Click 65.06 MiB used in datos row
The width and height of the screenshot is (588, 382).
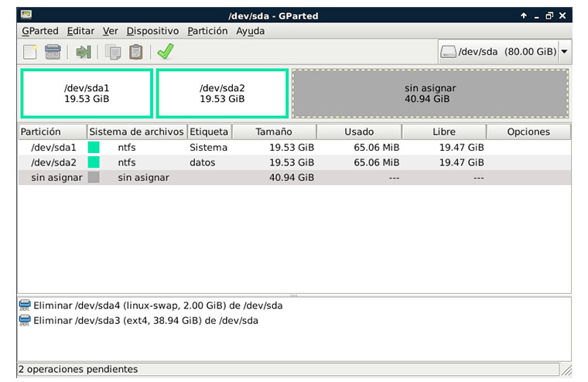tap(377, 162)
